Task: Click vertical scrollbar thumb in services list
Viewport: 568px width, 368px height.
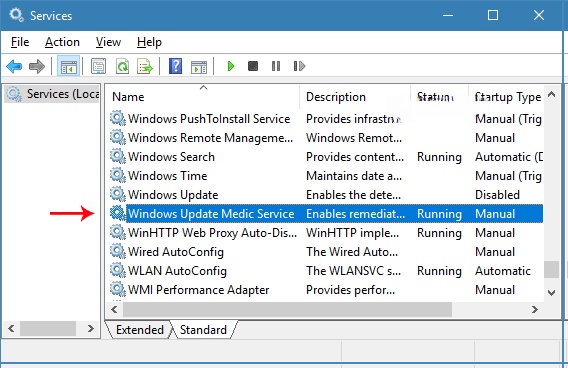Action: pyautogui.click(x=551, y=269)
